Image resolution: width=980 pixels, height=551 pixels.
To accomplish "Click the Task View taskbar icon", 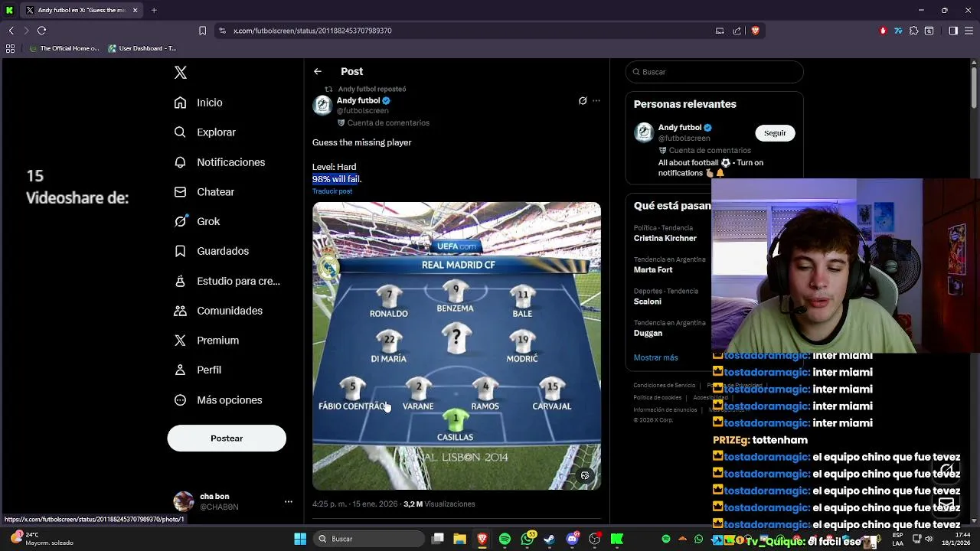I will [437, 539].
